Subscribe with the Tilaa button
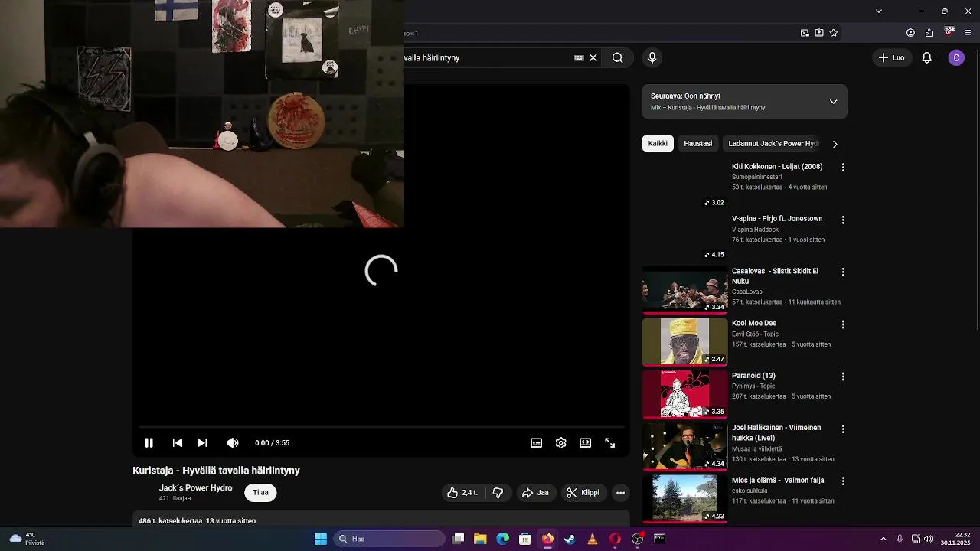980x551 pixels. coord(260,493)
